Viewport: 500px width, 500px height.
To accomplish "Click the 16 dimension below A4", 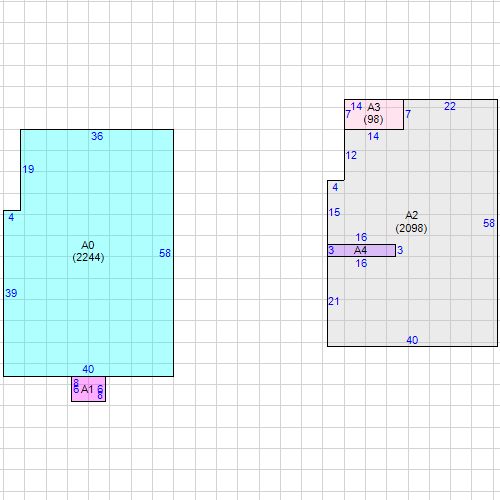I will [361, 263].
